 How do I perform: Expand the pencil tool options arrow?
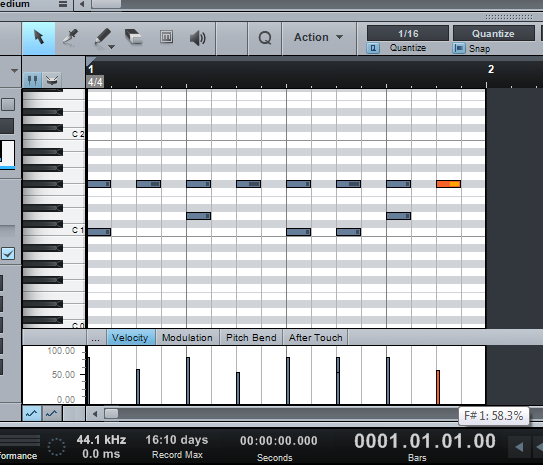[x=112, y=46]
